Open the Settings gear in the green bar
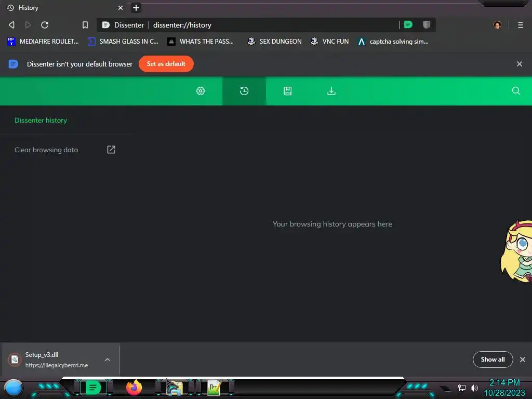Screen dimensions: 532x399 201,91
